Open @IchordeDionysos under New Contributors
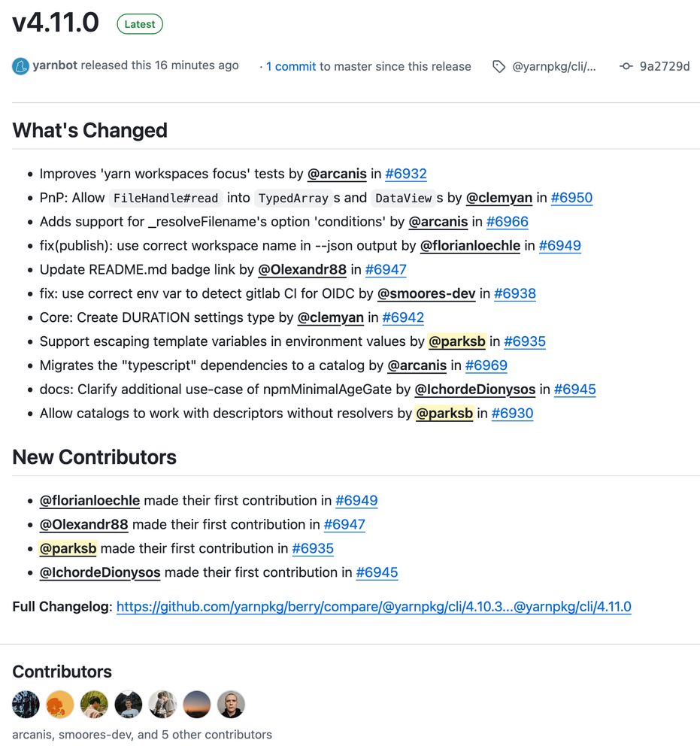Image resolution: width=700 pixels, height=752 pixels. pyautogui.click(x=100, y=572)
